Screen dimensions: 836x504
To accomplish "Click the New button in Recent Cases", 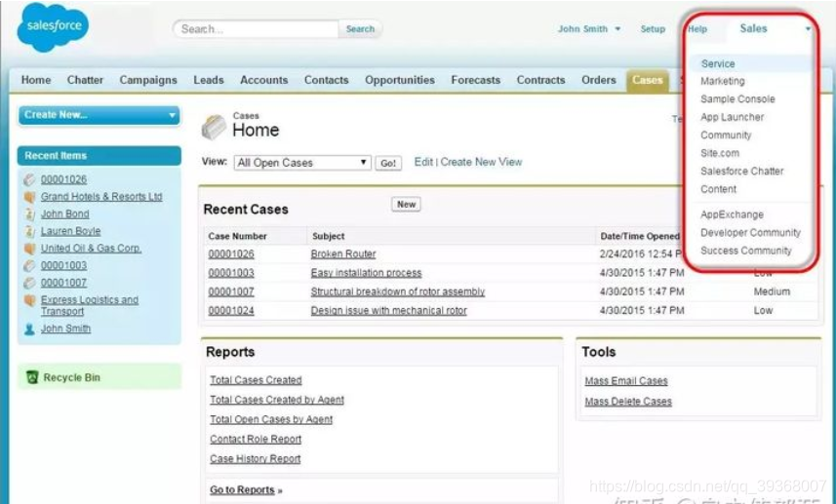I will pyautogui.click(x=406, y=204).
